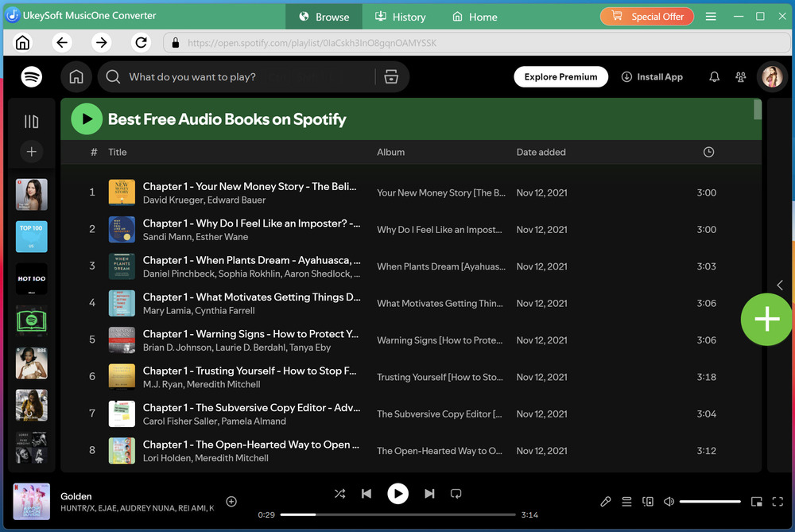Open the notifications bell
The width and height of the screenshot is (795, 532).
[x=714, y=77]
